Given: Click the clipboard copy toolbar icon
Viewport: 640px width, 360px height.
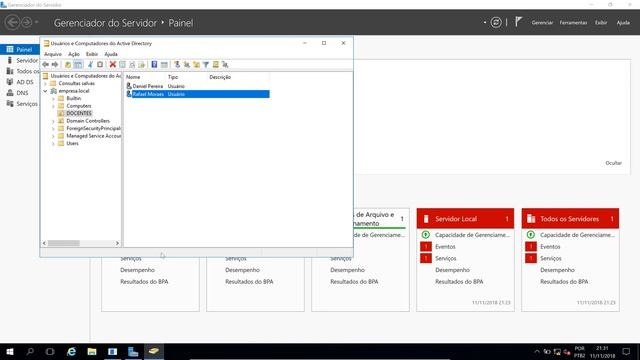Looking at the screenshot, I should click(100, 64).
